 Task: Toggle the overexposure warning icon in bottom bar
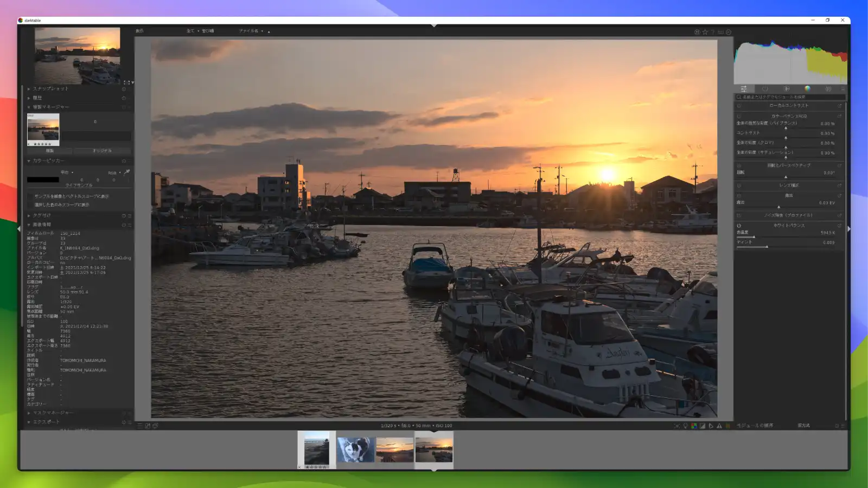[x=719, y=426]
